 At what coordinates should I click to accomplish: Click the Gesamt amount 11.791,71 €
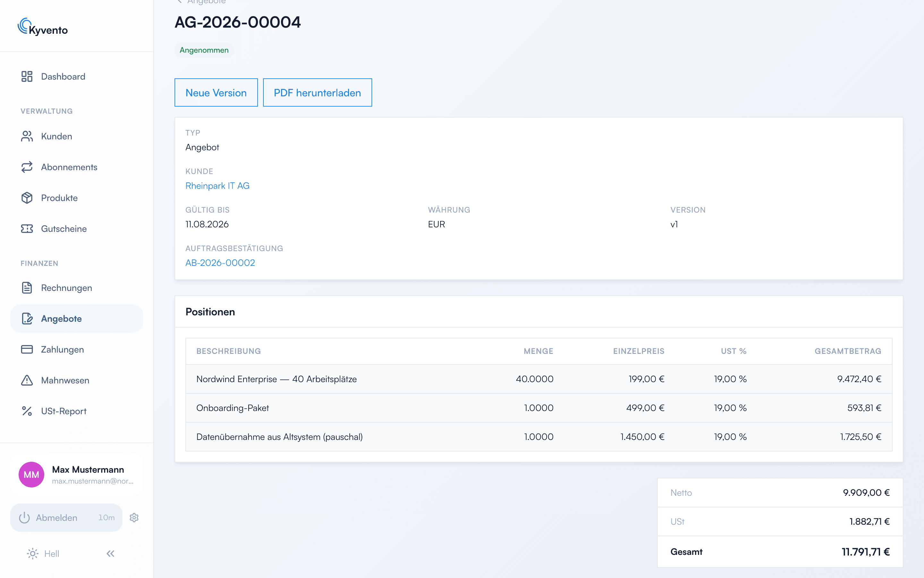coord(866,552)
